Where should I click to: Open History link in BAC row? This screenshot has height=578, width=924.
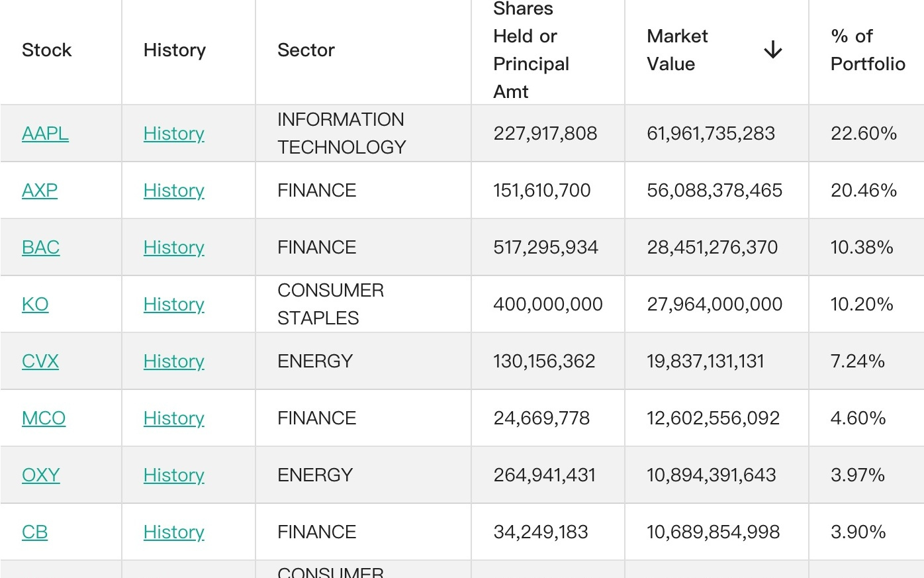[173, 248]
